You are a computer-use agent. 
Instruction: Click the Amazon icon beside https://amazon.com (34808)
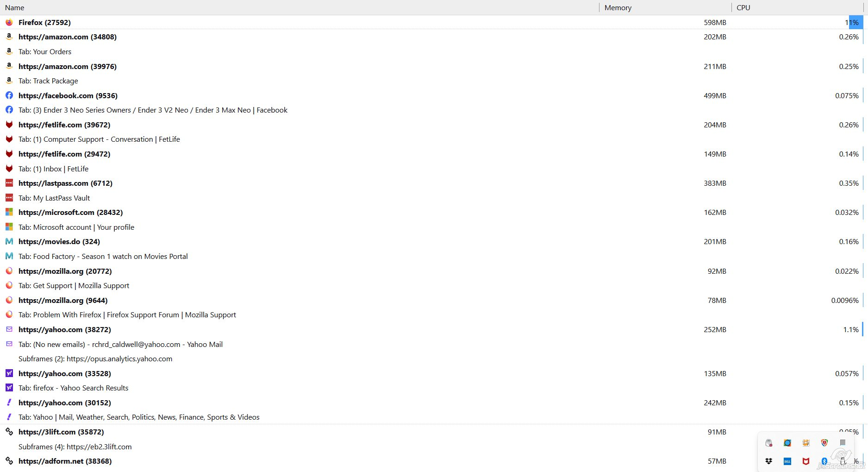(9, 37)
